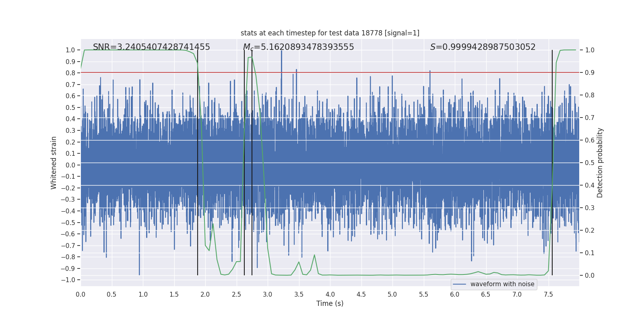644x322 pixels.
Task: Click the 7.5 tick label on the time axis
Action: [x=548, y=295]
